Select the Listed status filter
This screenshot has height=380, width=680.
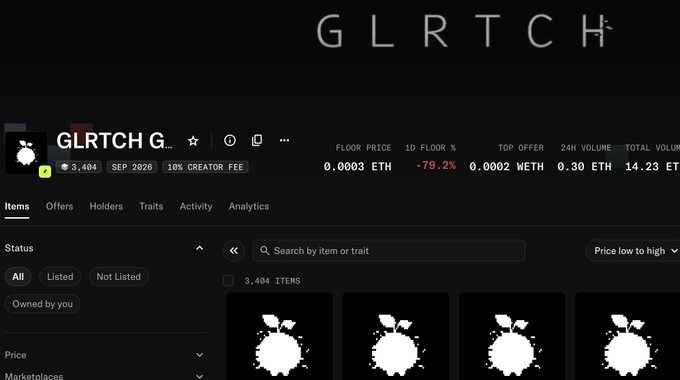60,277
